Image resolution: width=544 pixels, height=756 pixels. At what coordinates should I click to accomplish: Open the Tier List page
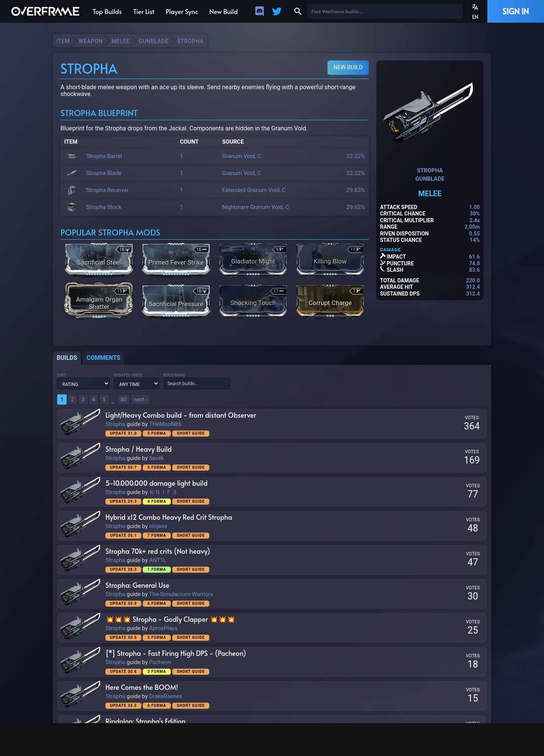coord(144,12)
